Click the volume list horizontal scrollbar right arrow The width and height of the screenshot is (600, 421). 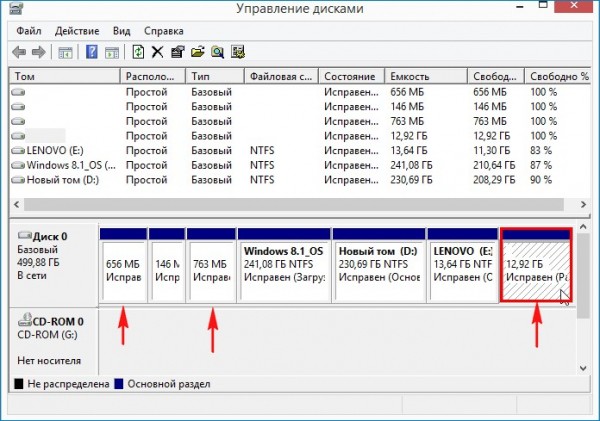coord(583,204)
